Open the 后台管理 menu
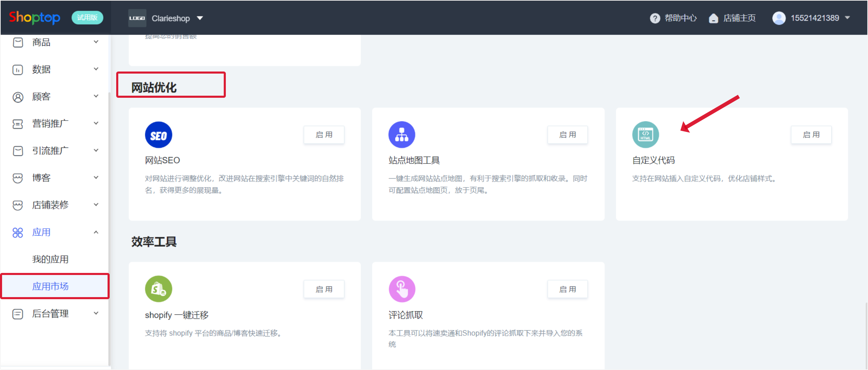 point(50,314)
